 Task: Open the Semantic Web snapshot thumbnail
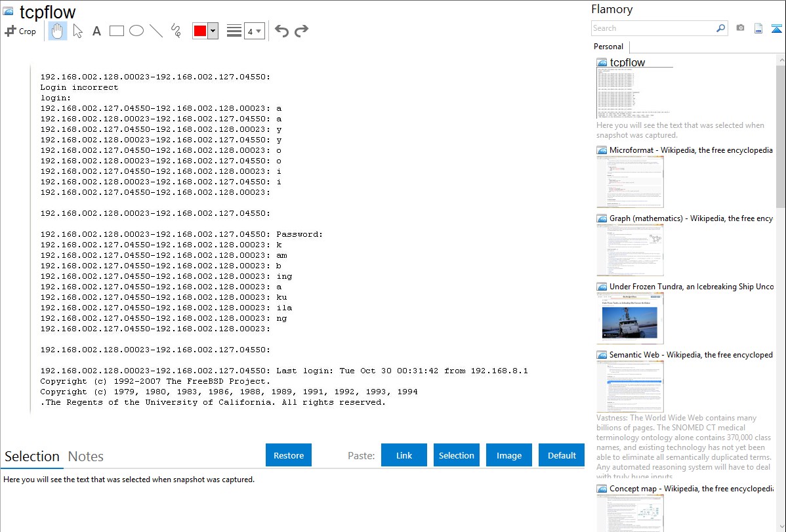click(x=630, y=386)
